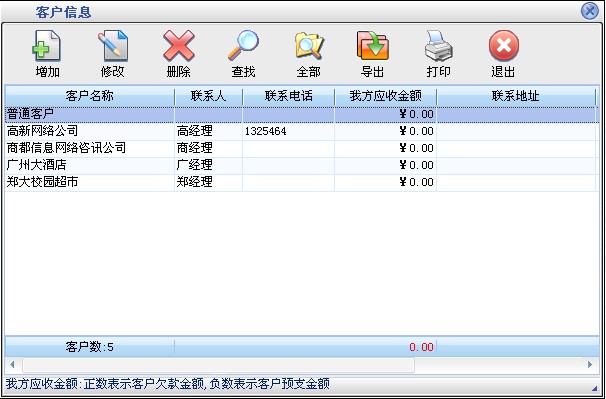The width and height of the screenshot is (606, 399).
Task: Click the 联系地址 column header
Action: point(516,96)
